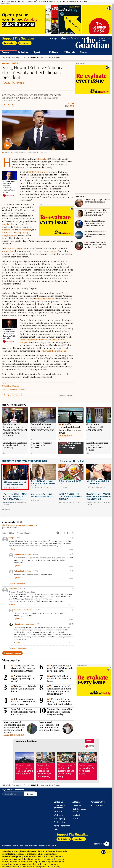
Task: Click the Reuse this content button
Action: click(66, 396)
